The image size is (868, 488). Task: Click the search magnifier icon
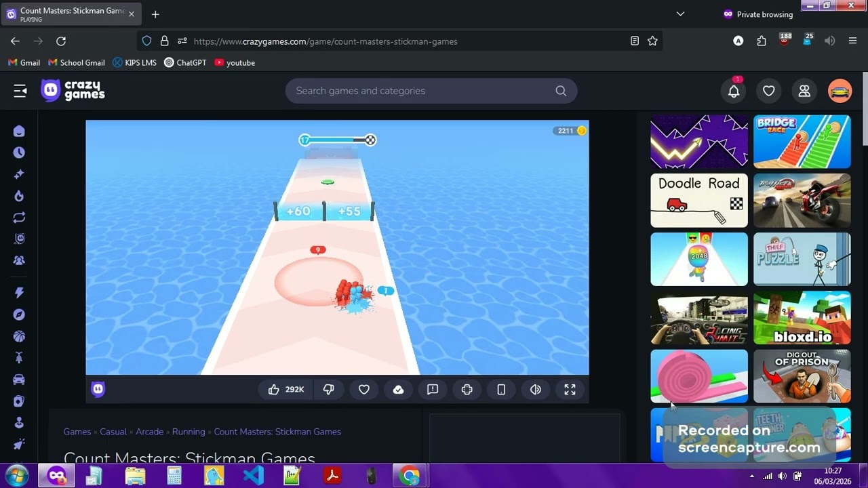[x=561, y=91]
